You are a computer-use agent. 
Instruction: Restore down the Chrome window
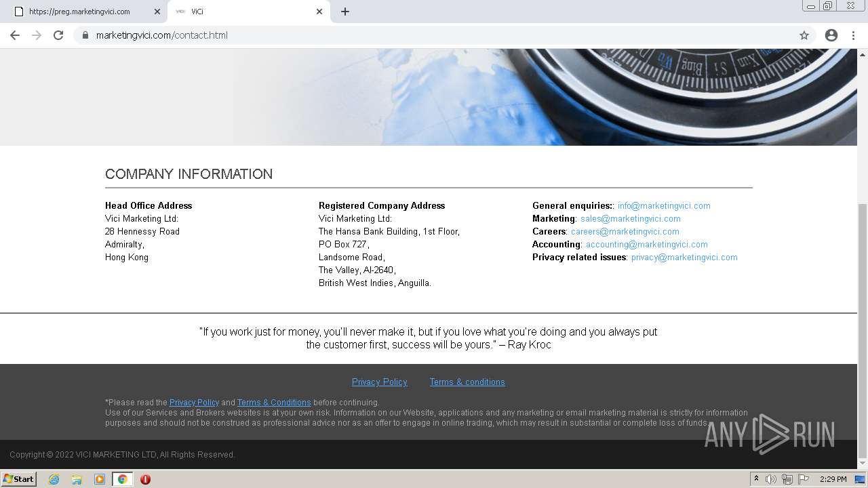click(x=828, y=6)
